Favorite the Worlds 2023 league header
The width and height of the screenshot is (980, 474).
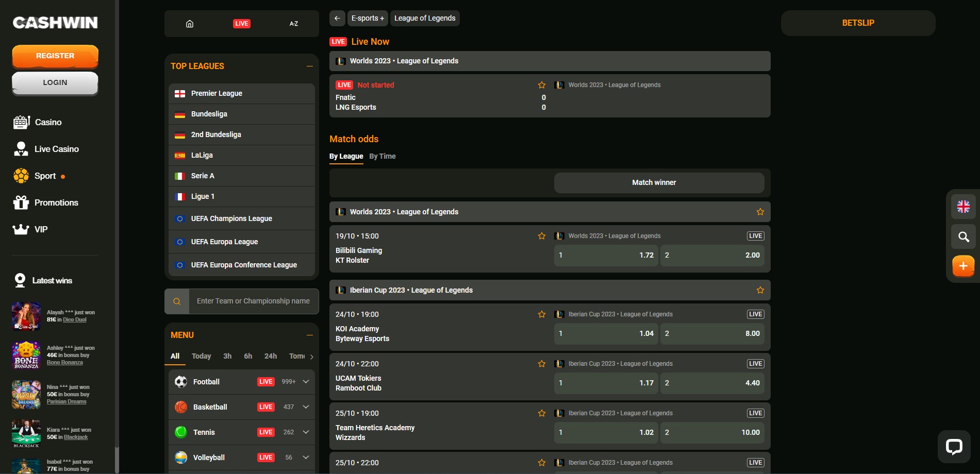[760, 212]
